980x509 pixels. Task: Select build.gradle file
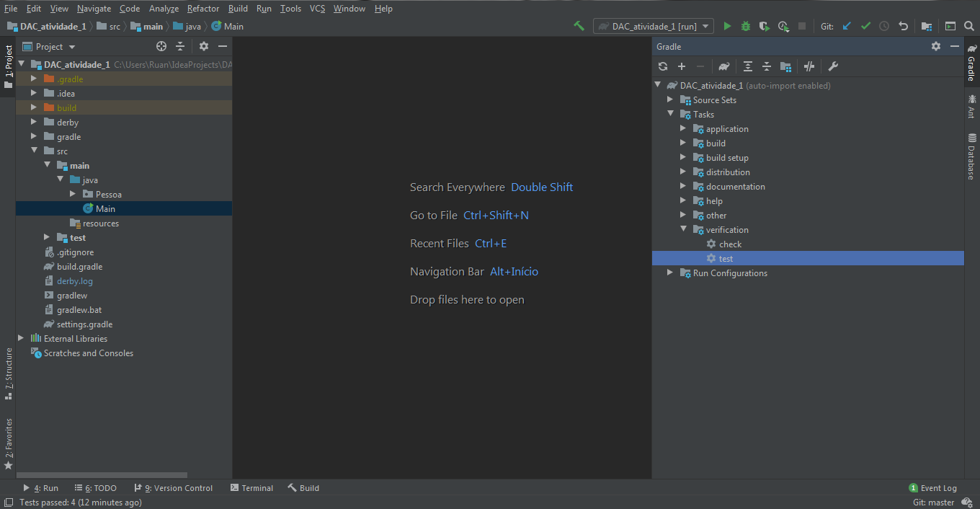point(80,267)
